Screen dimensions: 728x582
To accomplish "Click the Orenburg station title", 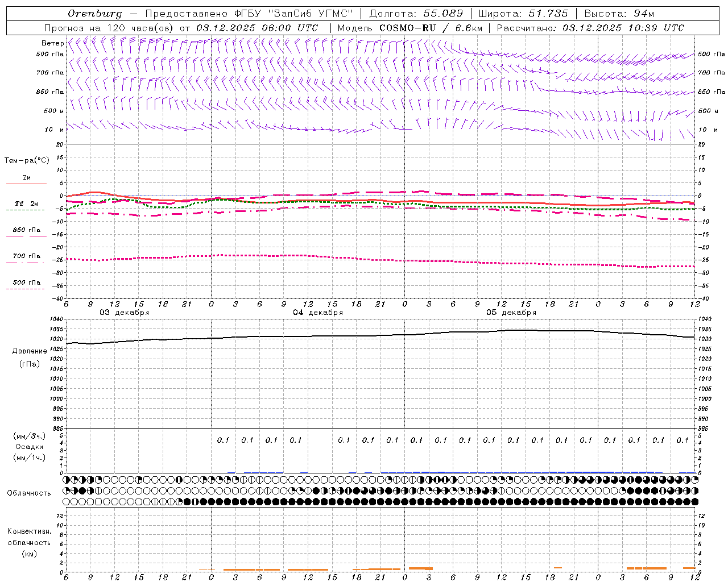I will click(x=94, y=14).
